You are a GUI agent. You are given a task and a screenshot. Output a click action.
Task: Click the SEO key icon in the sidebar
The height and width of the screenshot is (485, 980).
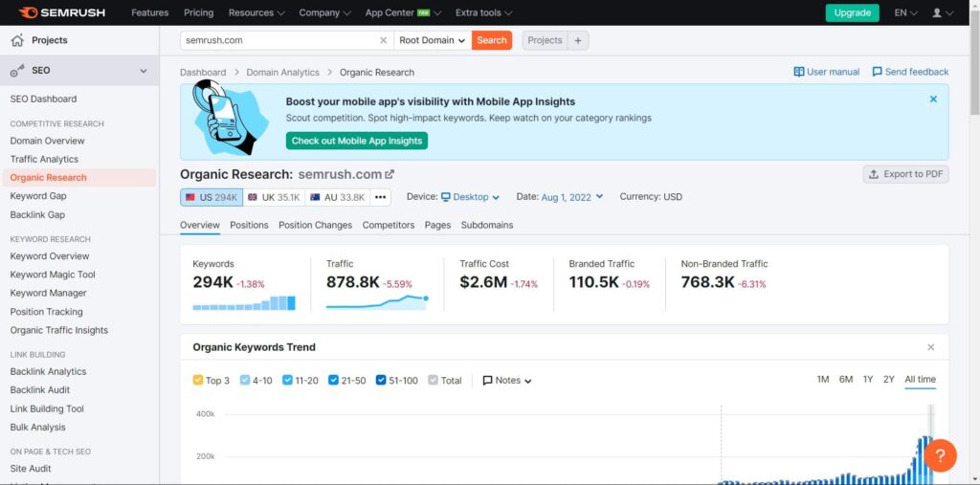(x=17, y=71)
